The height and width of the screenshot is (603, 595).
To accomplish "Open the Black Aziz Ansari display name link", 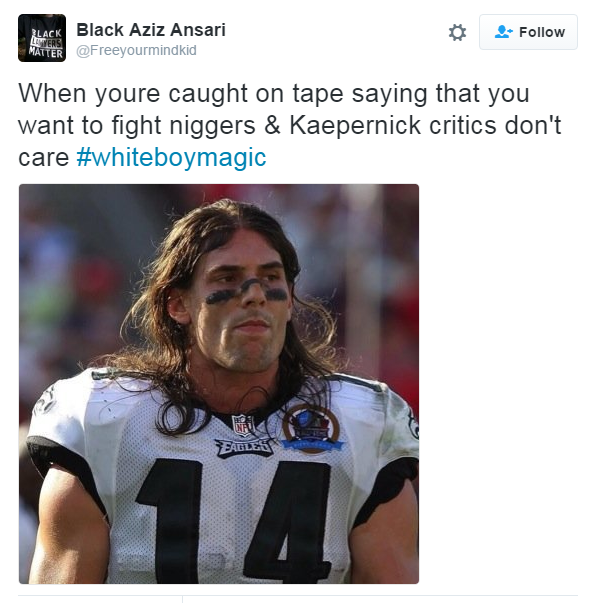I will pos(151,30).
